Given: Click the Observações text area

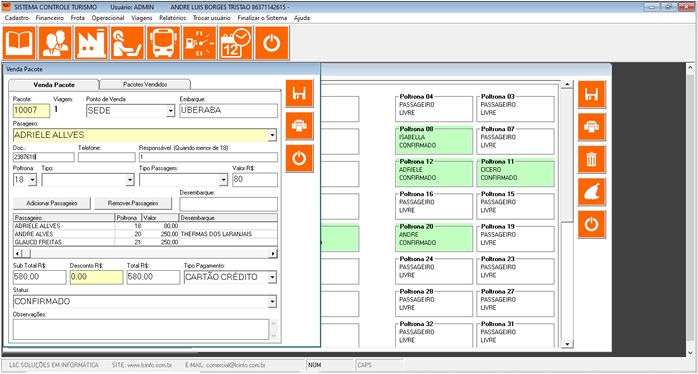Looking at the screenshot, I should click(x=141, y=329).
